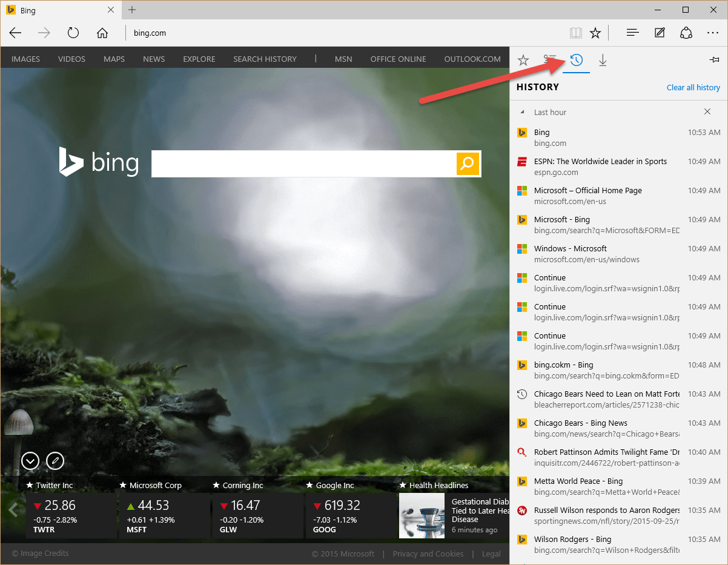Screen dimensions: 728x565
Task: Open a new tab with plus button
Action: pos(132,10)
